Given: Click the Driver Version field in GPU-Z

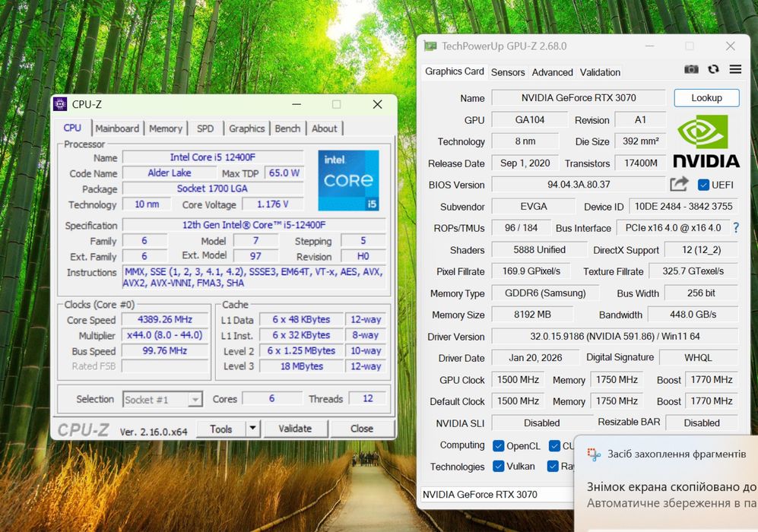Looking at the screenshot, I should point(615,337).
